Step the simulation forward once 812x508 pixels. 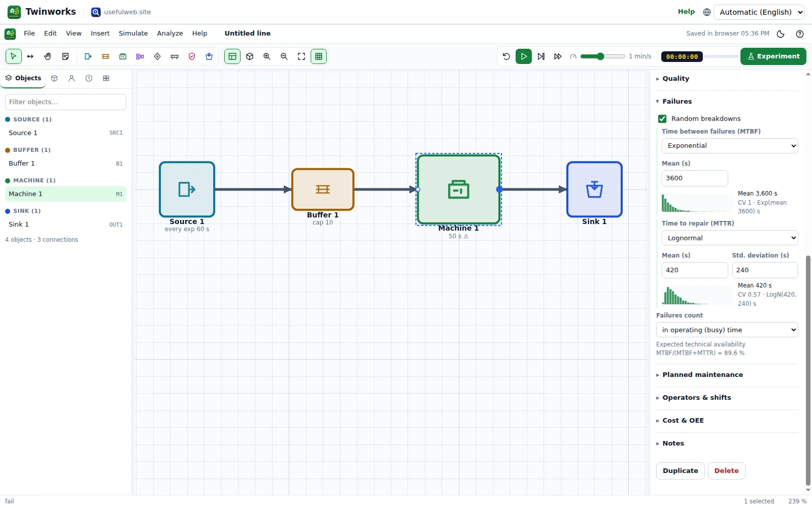pyautogui.click(x=541, y=56)
